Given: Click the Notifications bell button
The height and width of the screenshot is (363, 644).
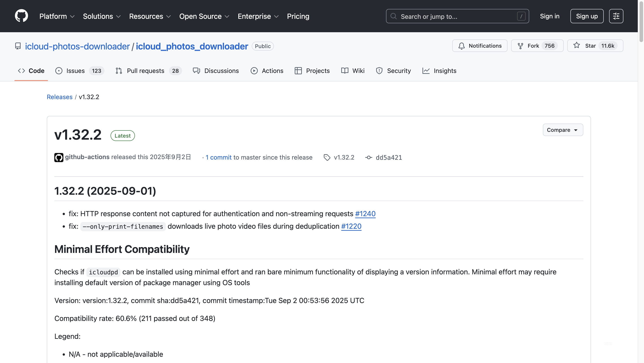Looking at the screenshot, I should tap(480, 46).
